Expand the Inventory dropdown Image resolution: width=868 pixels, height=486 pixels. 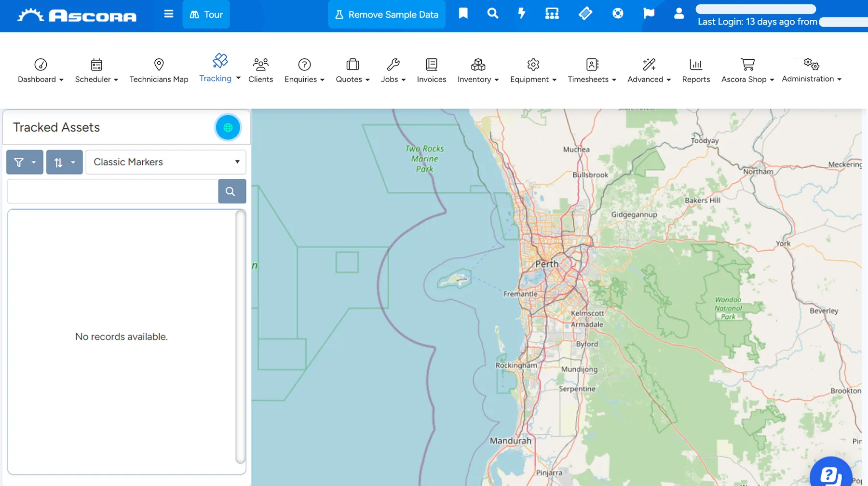[x=478, y=71]
